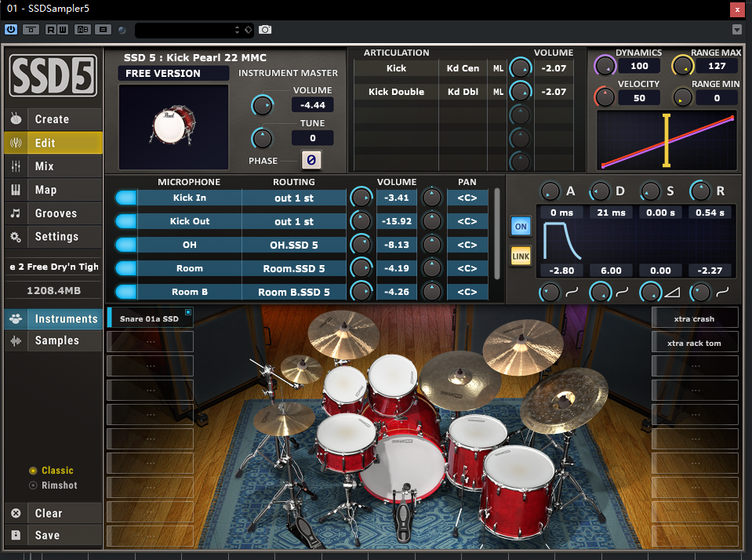
Task: Click the Instrument Master volume knob
Action: click(262, 105)
